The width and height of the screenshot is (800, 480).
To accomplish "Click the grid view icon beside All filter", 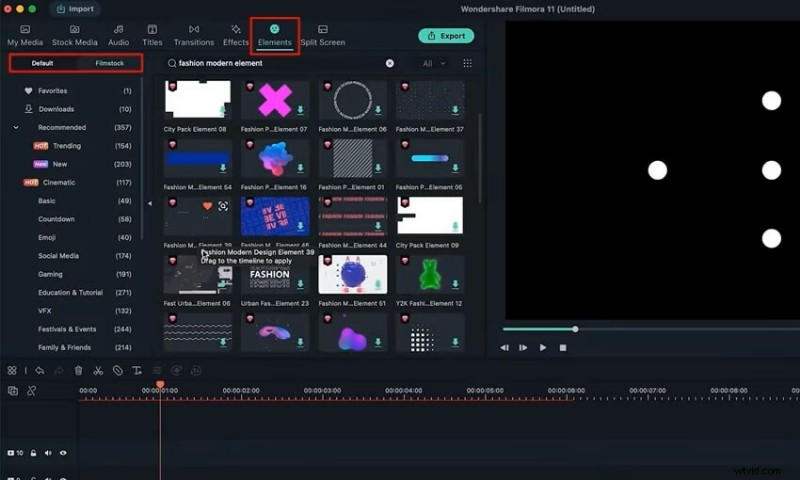I will pos(467,63).
